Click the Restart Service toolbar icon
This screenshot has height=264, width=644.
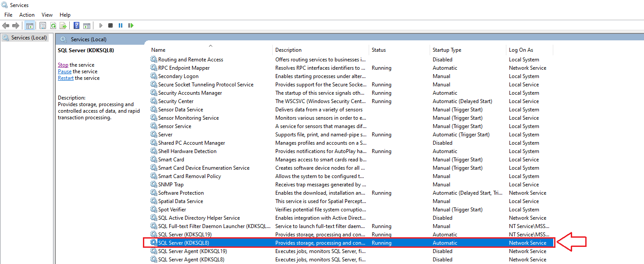click(x=131, y=25)
